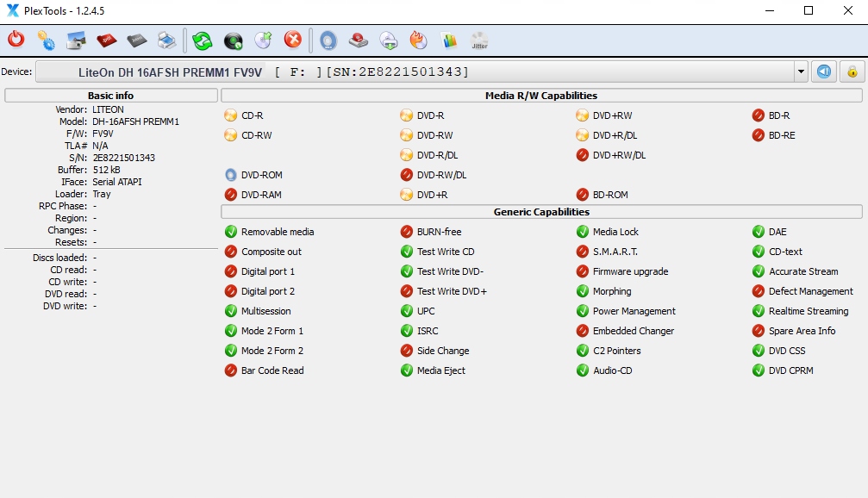This screenshot has width=868, height=498.
Task: Select the Test Write DVD+ text
Action: tap(452, 291)
